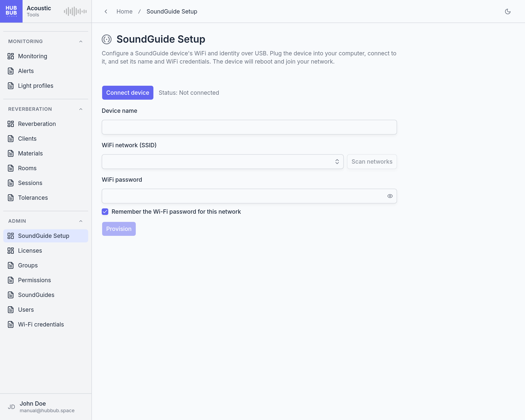Collapse the Monitoring section
This screenshot has width=525, height=420.
(x=81, y=41)
